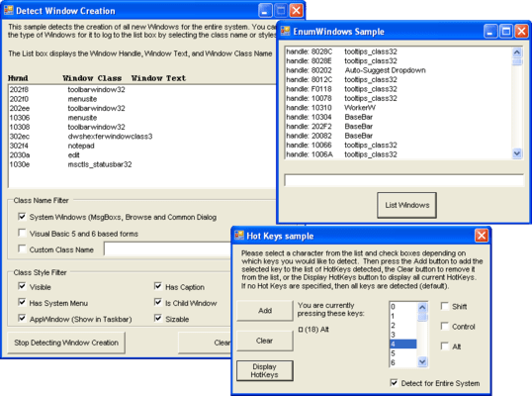Uncheck System Windows class name filter

point(22,217)
